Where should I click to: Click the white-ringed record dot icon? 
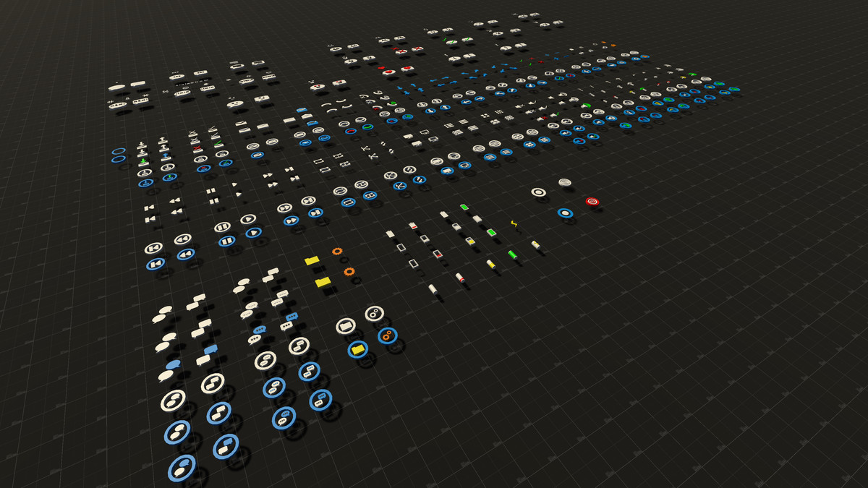537,192
